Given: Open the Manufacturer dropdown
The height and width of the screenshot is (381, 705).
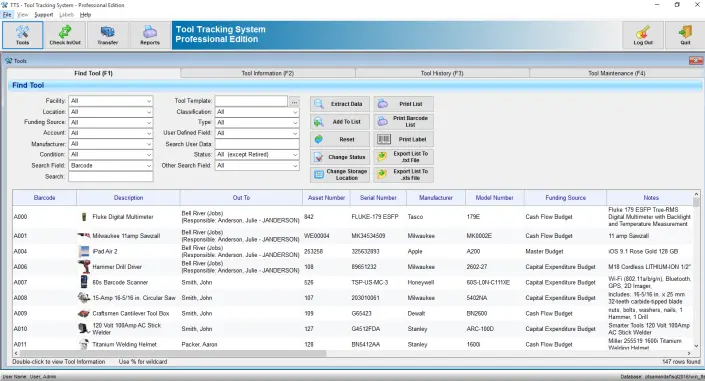Looking at the screenshot, I should point(111,144).
